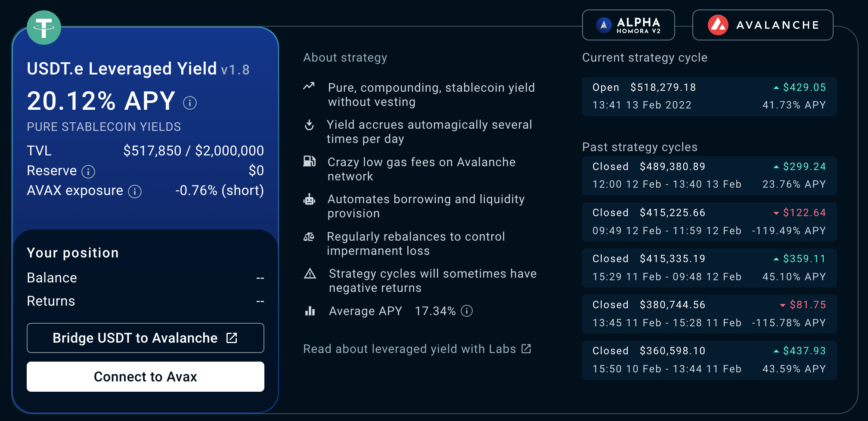Screen dimensions: 868x421
Task: Click the USDT.e Leveraged Yield title
Action: (x=122, y=69)
